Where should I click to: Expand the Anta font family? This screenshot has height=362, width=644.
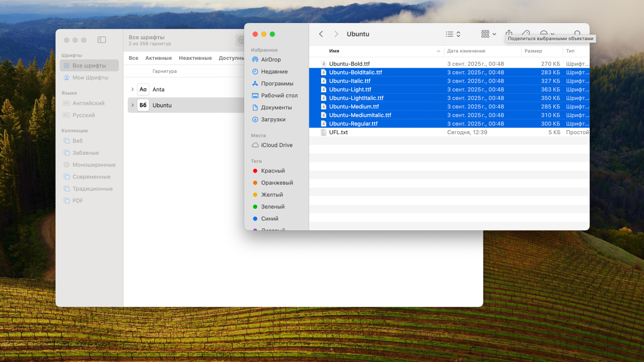[x=133, y=89]
